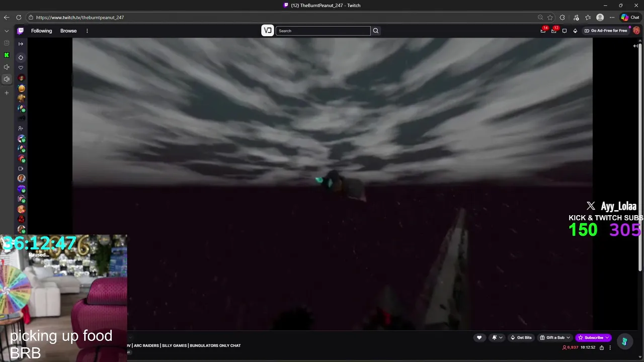Image resolution: width=644 pixels, height=362 pixels.
Task: Click the add-friends person icon in sidebar
Action: tap(21, 128)
